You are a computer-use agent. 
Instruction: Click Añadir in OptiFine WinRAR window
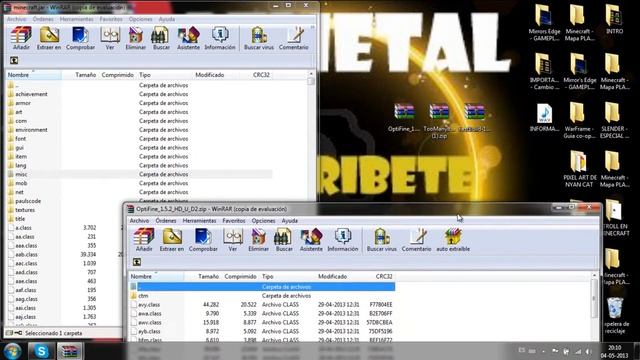click(x=144, y=240)
